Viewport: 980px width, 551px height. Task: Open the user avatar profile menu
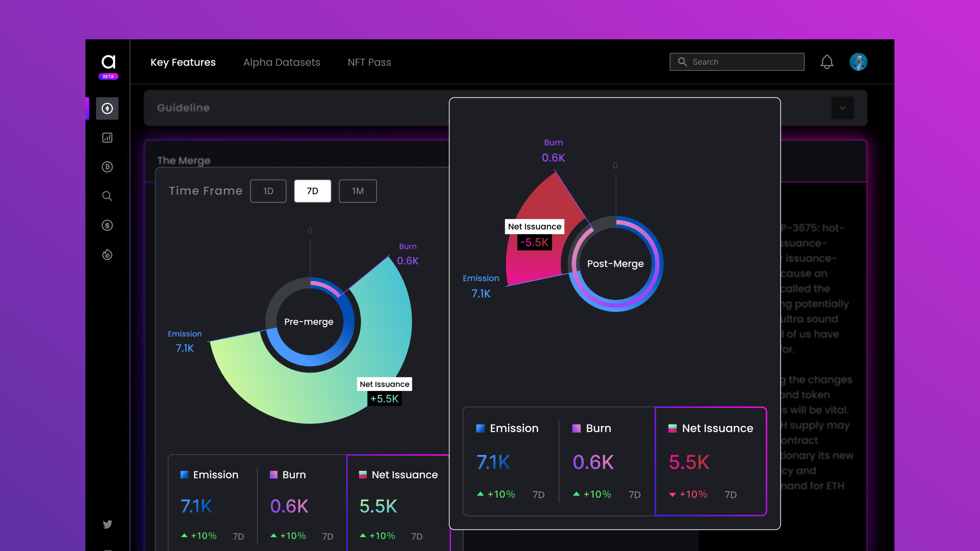pyautogui.click(x=858, y=62)
